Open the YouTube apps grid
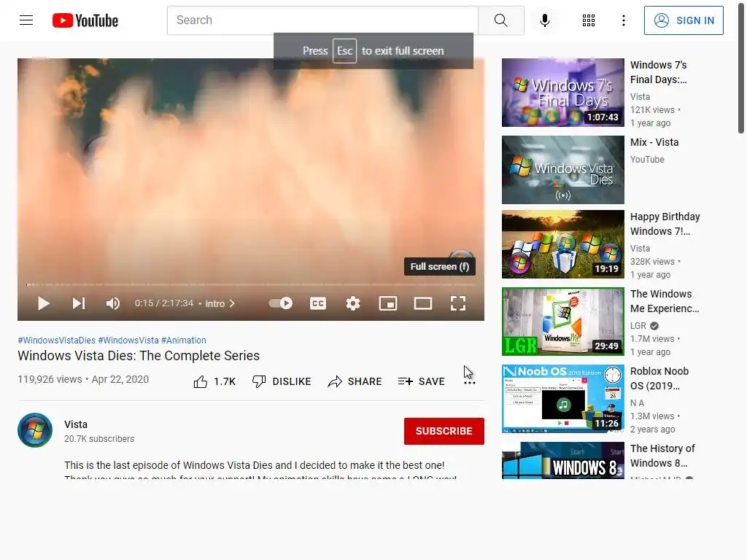The width and height of the screenshot is (747, 560). pyautogui.click(x=589, y=20)
